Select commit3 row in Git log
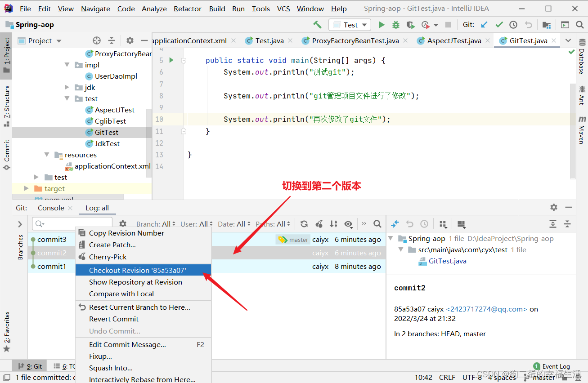Viewport: 588px width, 383px height. [206, 239]
